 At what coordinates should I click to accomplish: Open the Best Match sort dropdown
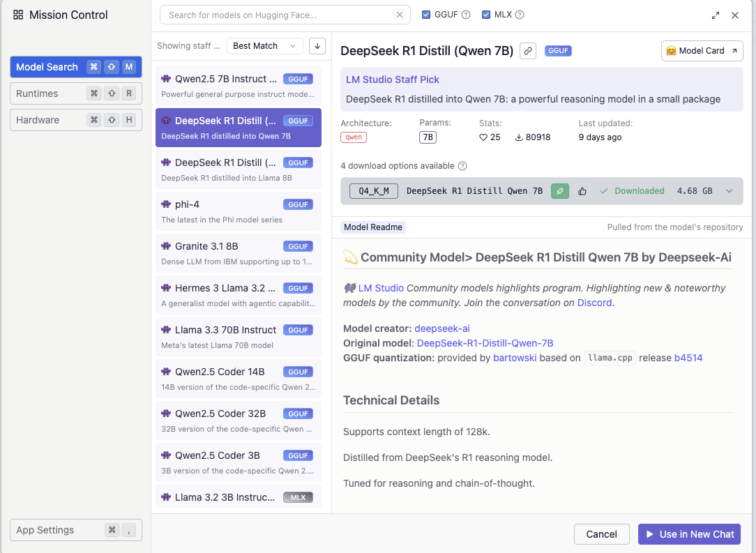(x=265, y=46)
